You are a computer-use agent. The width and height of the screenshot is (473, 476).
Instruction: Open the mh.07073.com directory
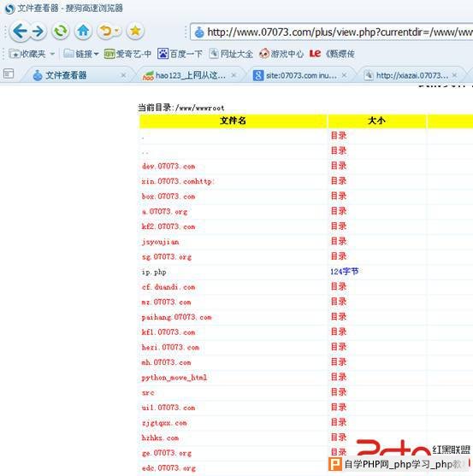166,362
